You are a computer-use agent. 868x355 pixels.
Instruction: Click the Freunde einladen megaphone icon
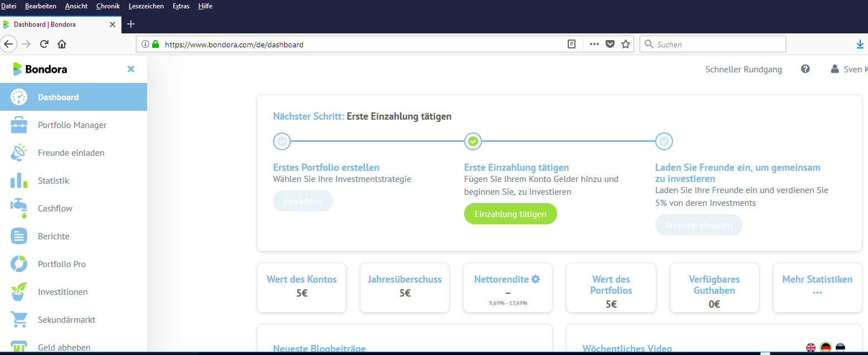(x=19, y=152)
